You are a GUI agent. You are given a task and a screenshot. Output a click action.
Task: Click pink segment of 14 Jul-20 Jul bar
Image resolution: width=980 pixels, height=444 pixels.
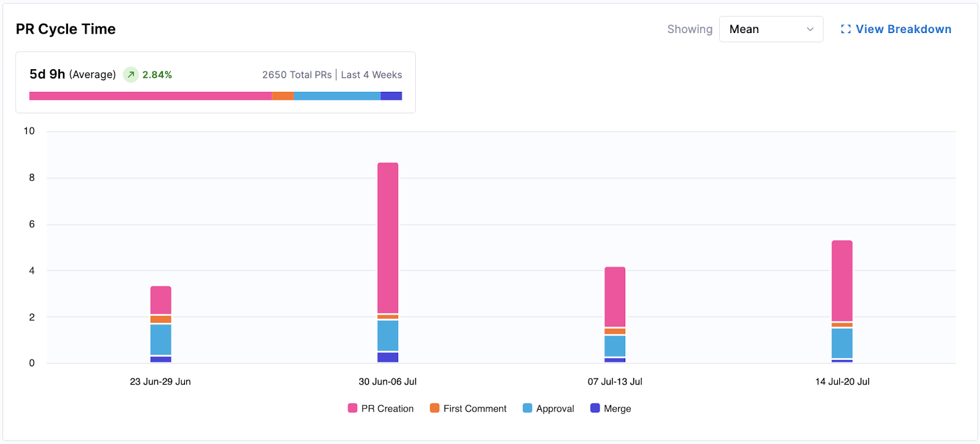tap(842, 280)
